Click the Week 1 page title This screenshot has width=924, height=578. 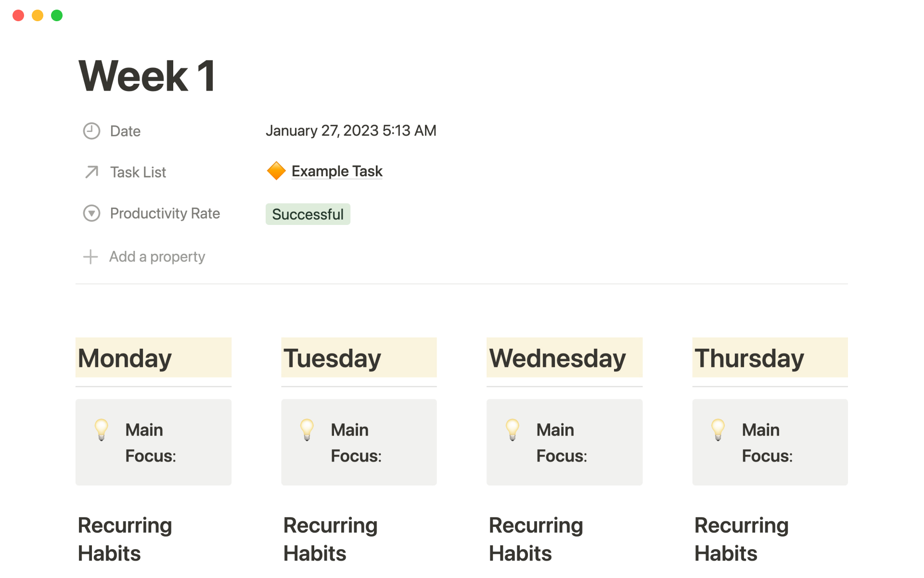point(147,76)
